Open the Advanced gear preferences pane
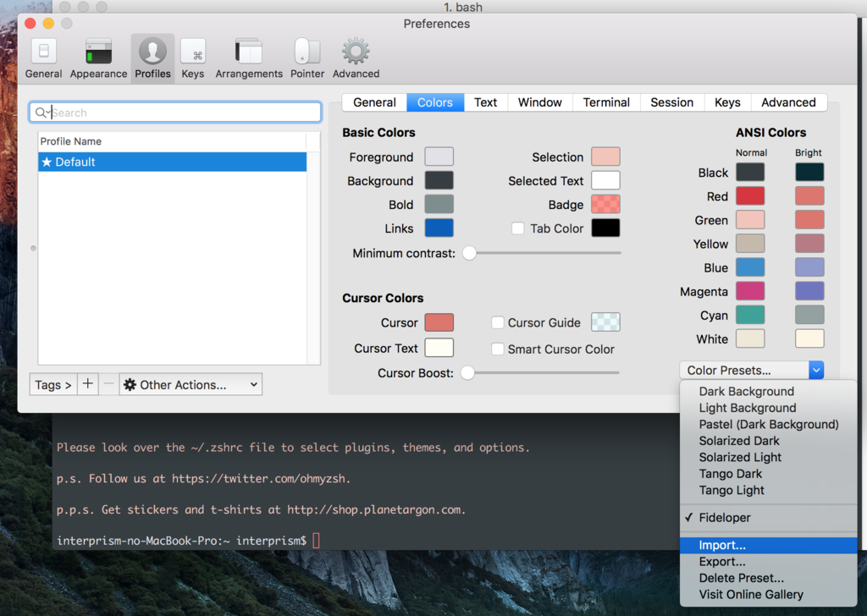The width and height of the screenshot is (867, 616). click(356, 58)
